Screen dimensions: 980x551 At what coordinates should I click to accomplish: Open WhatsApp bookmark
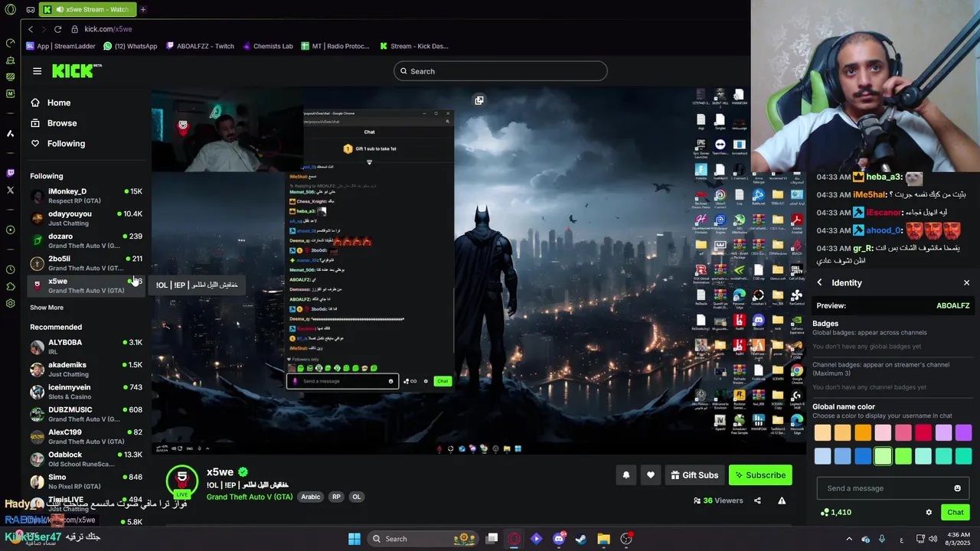coord(130,46)
